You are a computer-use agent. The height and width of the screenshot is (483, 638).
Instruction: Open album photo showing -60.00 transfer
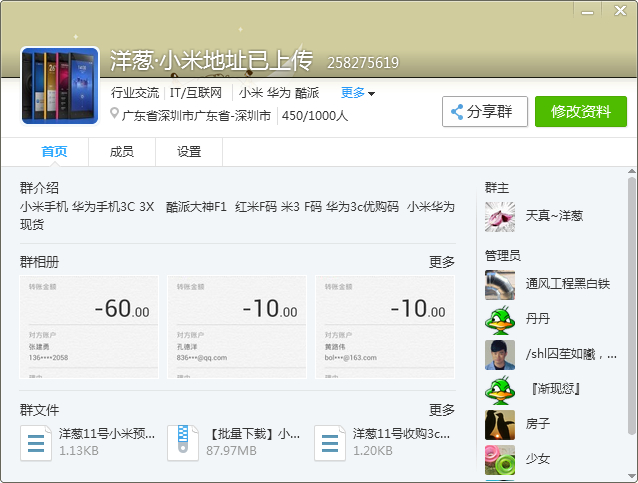click(x=89, y=327)
